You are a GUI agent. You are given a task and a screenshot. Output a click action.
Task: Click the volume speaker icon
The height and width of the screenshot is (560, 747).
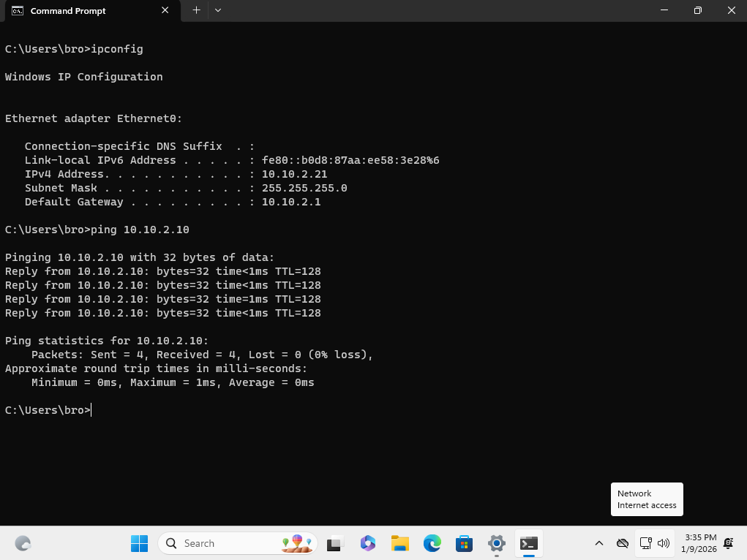(664, 543)
